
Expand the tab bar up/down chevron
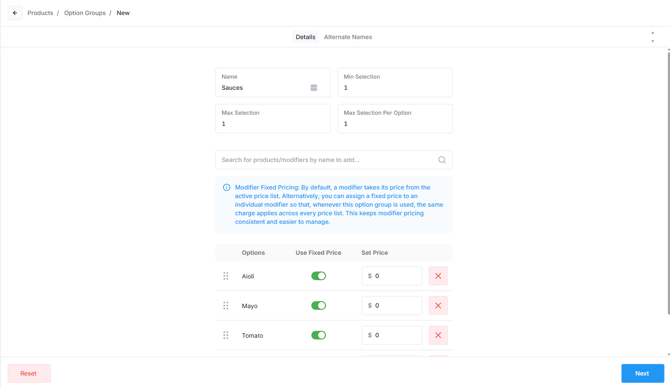tap(652, 37)
